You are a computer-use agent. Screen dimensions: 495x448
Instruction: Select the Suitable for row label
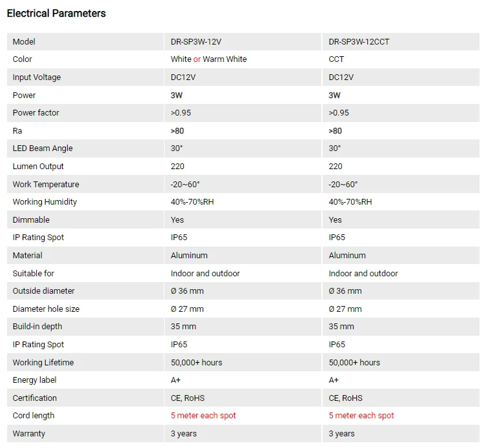(x=34, y=274)
